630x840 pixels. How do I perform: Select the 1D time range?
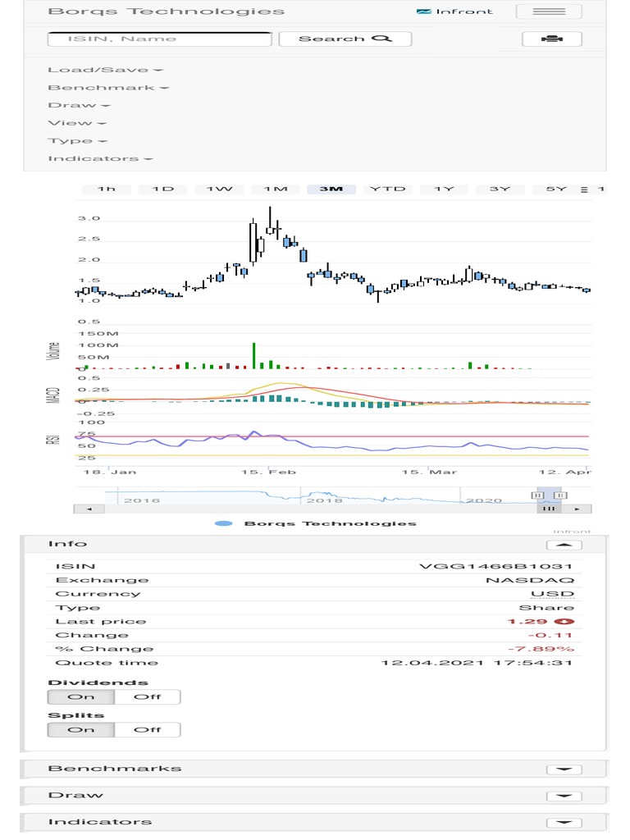click(x=163, y=189)
